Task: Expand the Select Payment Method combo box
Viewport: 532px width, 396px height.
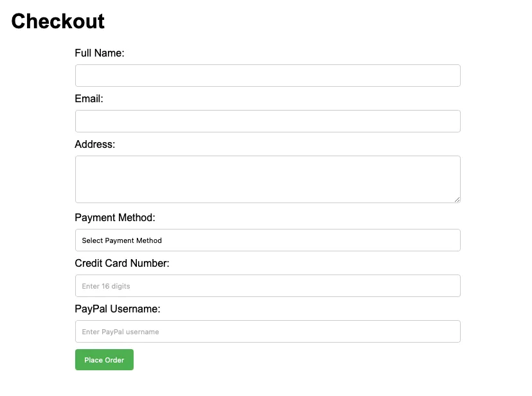Action: tap(267, 240)
